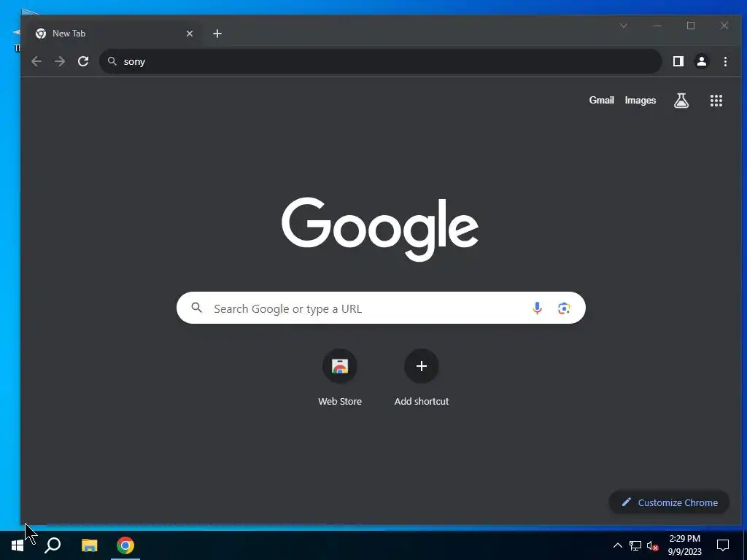The width and height of the screenshot is (747, 560).
Task: Open the Images link
Action: [640, 101]
